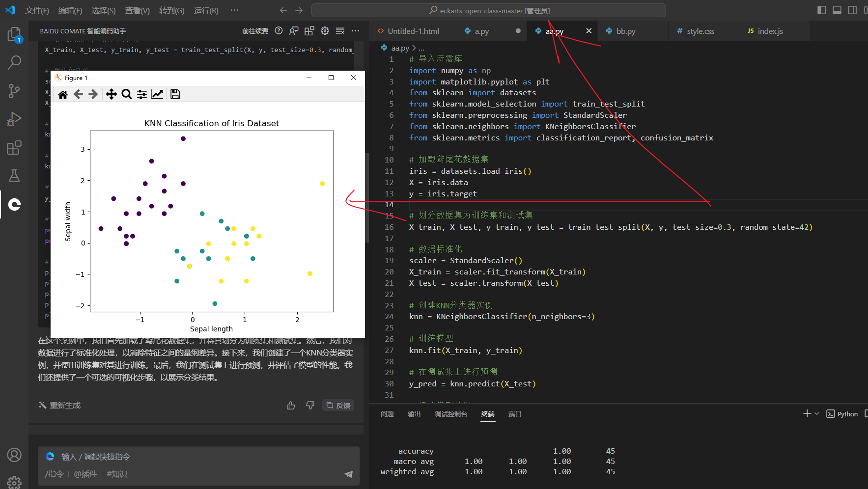
Task: Open the 运行(R) menu
Action: [x=206, y=10]
